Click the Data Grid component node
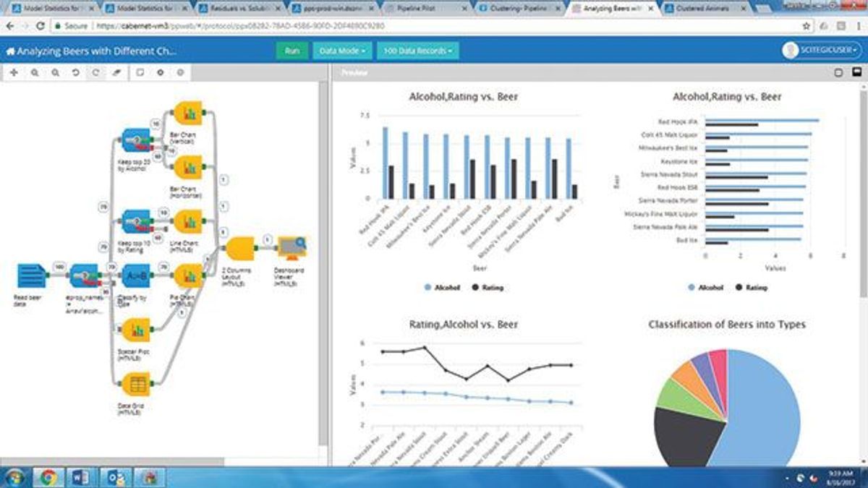The image size is (868, 488). point(136,385)
